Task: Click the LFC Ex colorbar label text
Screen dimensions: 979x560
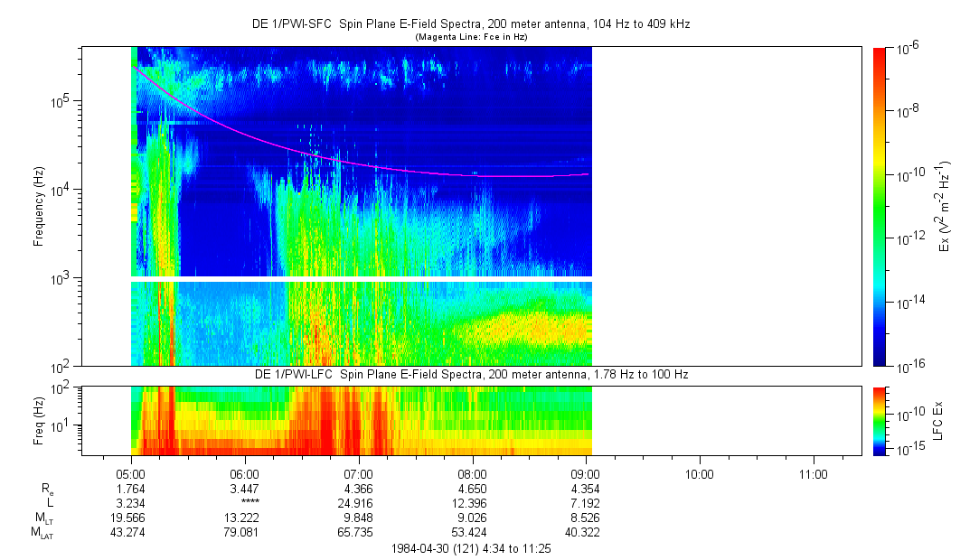Action: (x=940, y=420)
